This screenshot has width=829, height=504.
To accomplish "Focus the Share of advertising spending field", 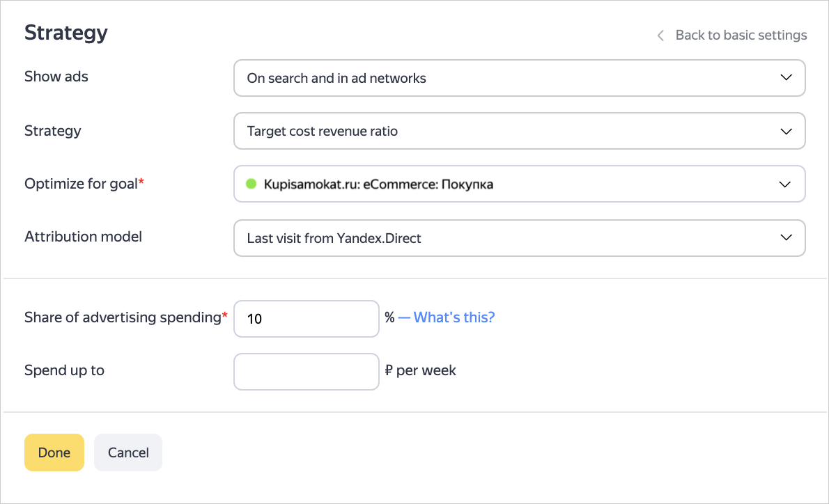I will 307,319.
